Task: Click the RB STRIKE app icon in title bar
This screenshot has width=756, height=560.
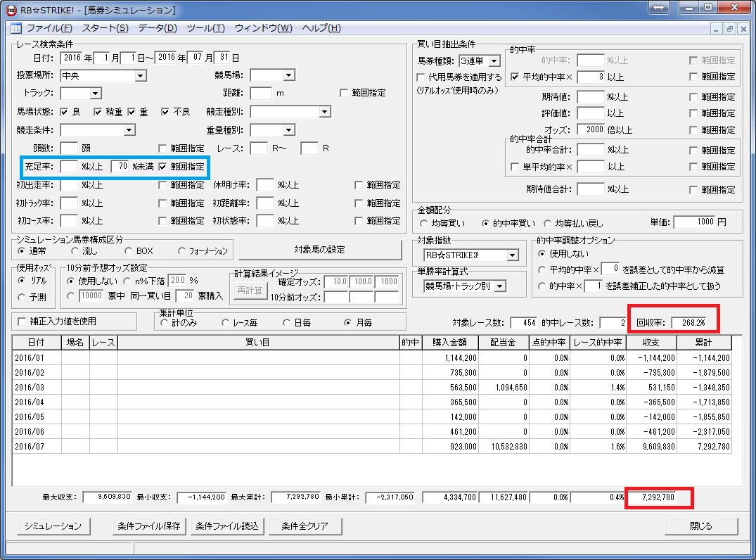Action: pyautogui.click(x=11, y=10)
